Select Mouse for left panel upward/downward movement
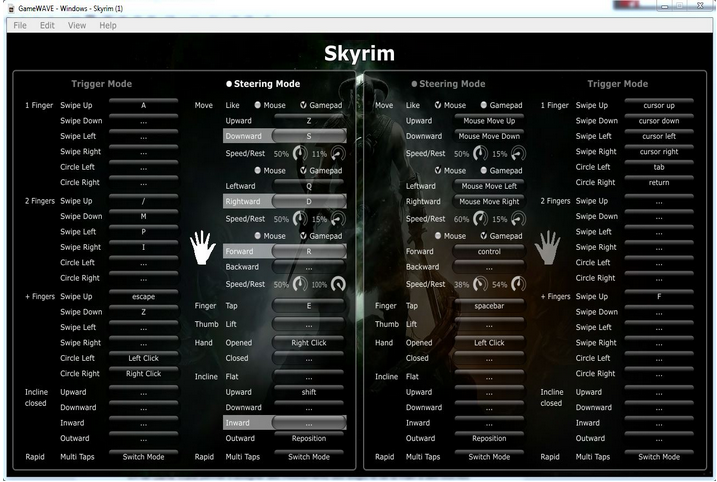This screenshot has width=717, height=482. [258, 105]
